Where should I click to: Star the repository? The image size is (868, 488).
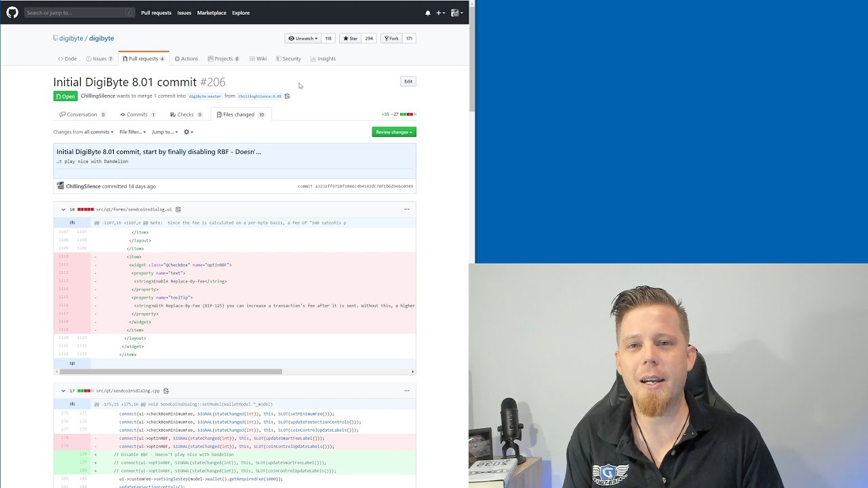click(351, 39)
